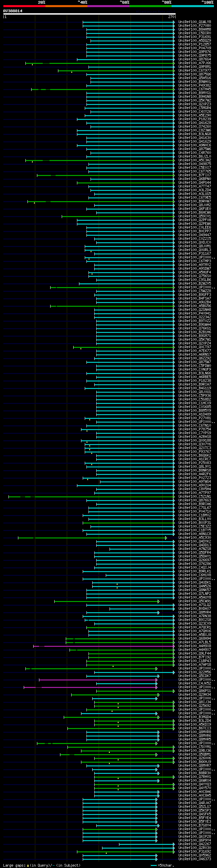This screenshot has height=868, width=217.
Task: Select the UniRef100_B3LN66 label
Action: (195, 373)
